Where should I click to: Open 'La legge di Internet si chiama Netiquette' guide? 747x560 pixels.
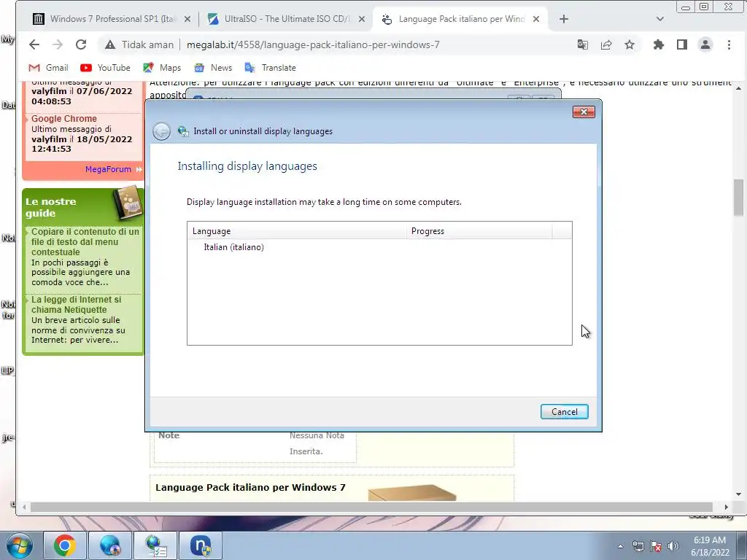pyautogui.click(x=76, y=304)
